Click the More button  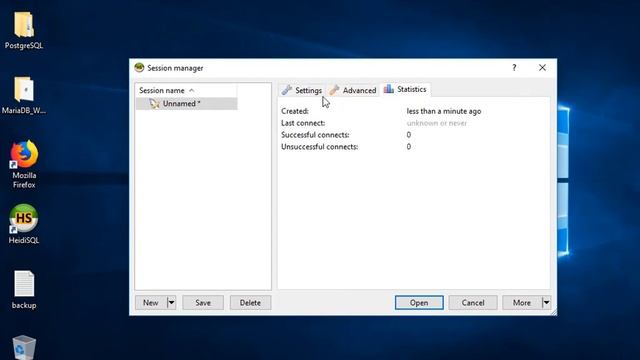pyautogui.click(x=522, y=302)
